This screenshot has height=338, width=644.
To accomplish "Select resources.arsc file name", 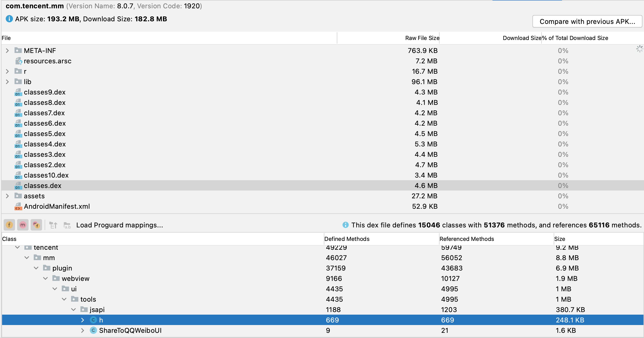I will click(47, 61).
